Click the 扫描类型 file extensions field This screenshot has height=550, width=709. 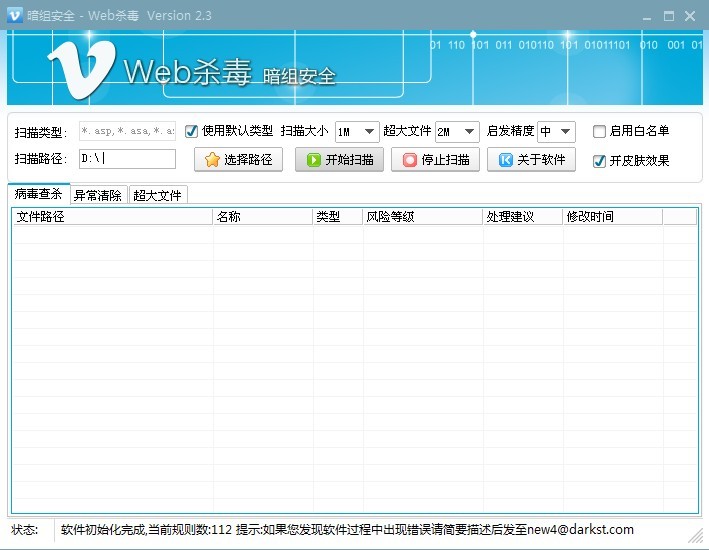(x=128, y=131)
